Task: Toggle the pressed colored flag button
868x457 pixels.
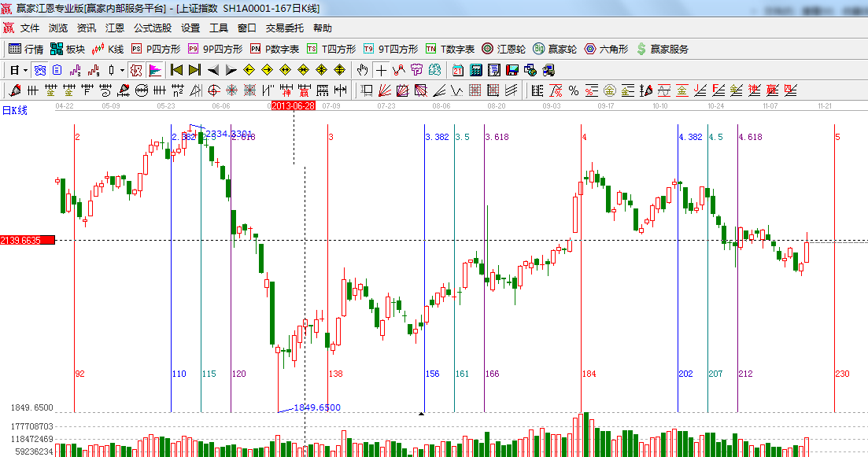Action: pyautogui.click(x=154, y=70)
